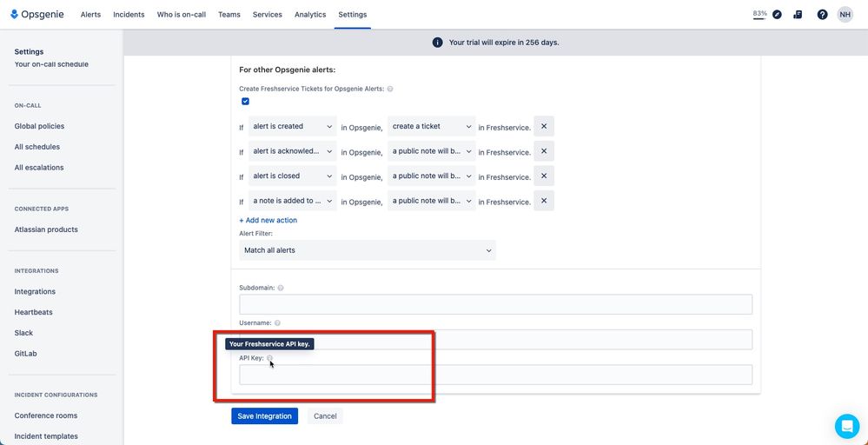Open the compass quick-start icon
This screenshot has height=445, width=868.
(778, 15)
